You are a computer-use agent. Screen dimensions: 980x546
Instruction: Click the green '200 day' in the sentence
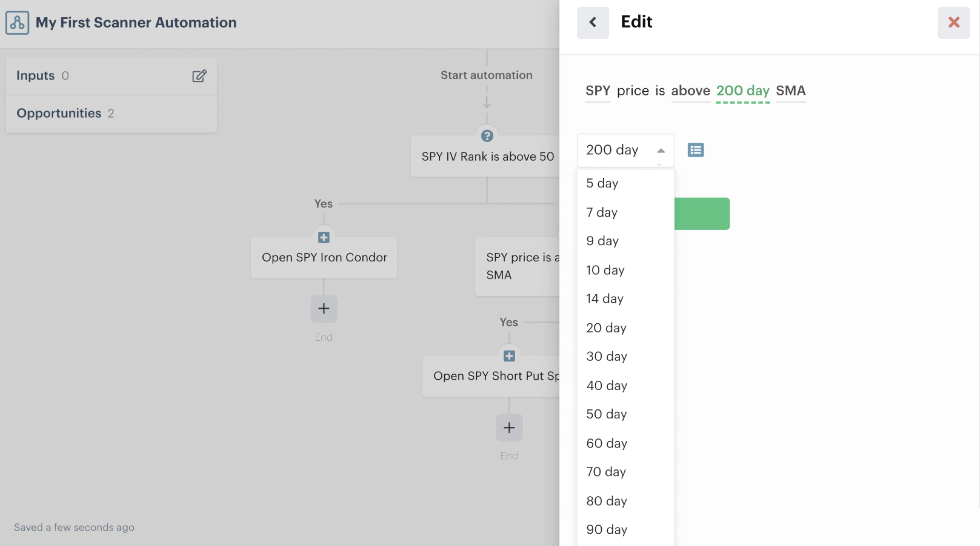pos(743,91)
